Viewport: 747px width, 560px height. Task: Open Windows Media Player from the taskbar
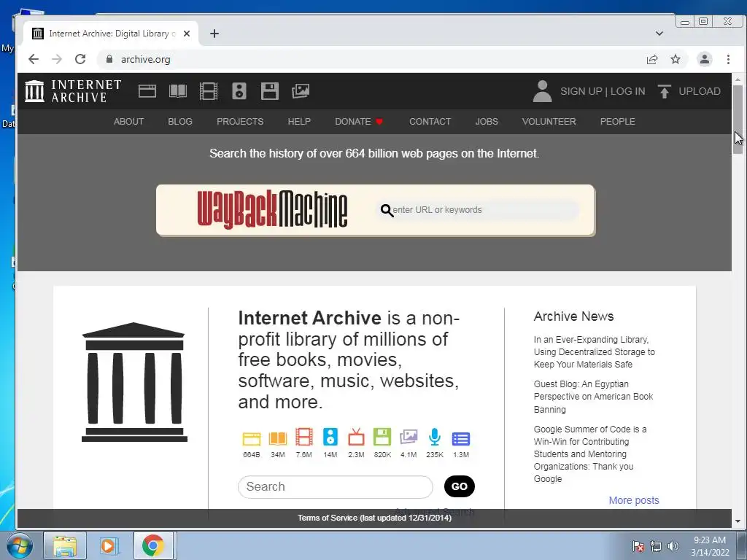108,545
